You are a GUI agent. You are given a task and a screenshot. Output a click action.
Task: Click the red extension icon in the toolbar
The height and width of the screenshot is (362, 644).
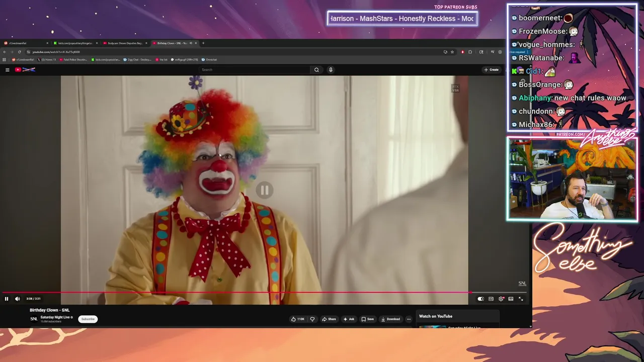point(462,52)
